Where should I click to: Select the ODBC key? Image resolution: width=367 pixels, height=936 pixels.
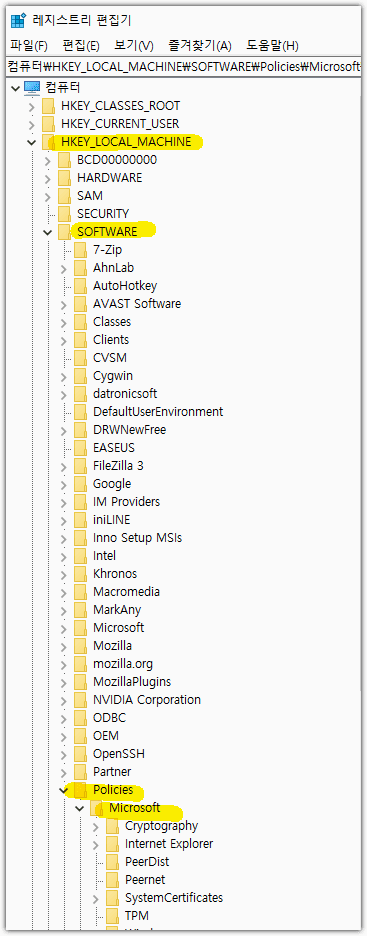pos(109,718)
